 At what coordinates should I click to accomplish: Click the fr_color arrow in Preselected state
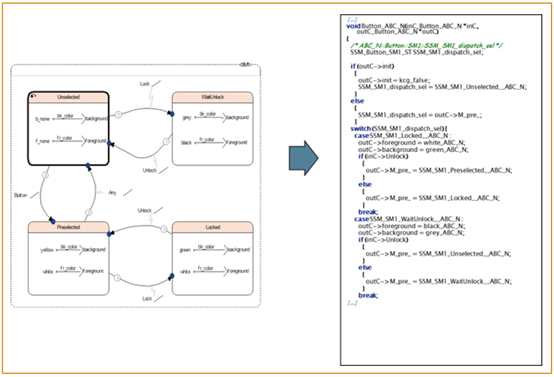tap(69, 271)
